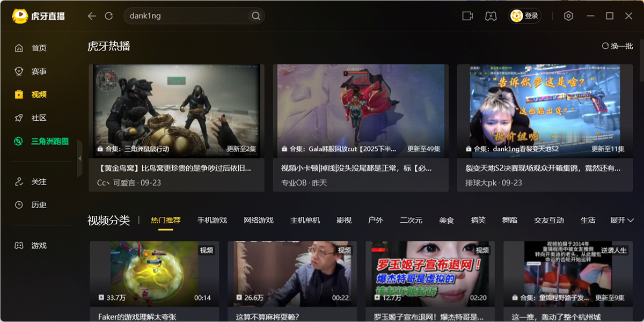Viewport: 644px width, 322px height.
Task: Open uploader 排球大pk
Action: (481, 183)
